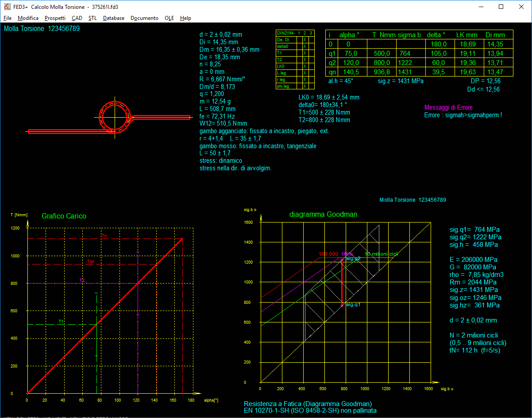Image resolution: width=532 pixels, height=418 pixels.
Task: Click the FED3+ application icon in title bar
Action: coord(7,7)
